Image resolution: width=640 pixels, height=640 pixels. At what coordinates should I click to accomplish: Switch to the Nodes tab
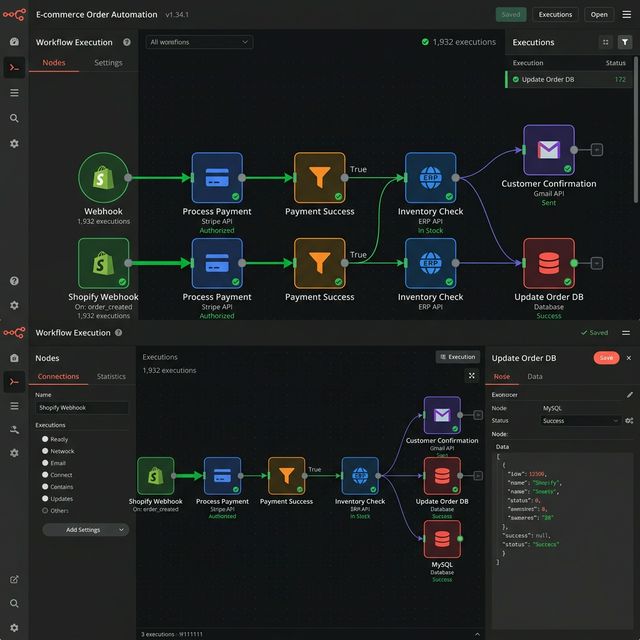[54, 62]
